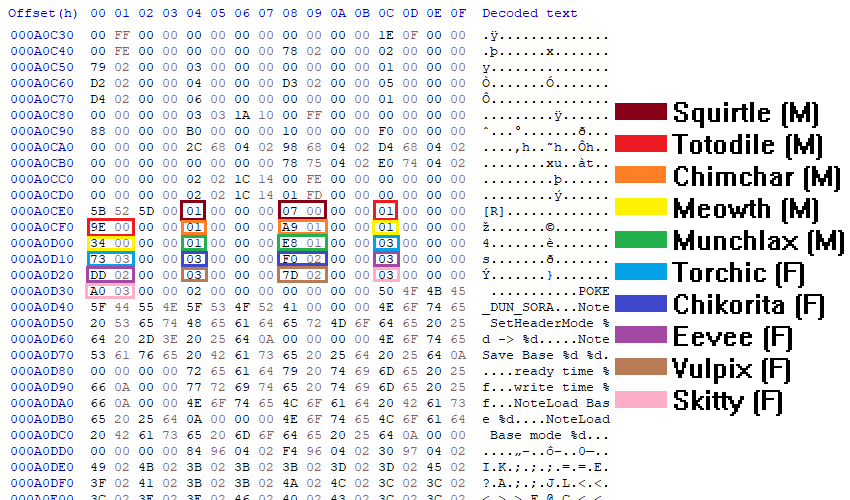Click the Squirtle (M) dark red legend swatch

point(640,111)
